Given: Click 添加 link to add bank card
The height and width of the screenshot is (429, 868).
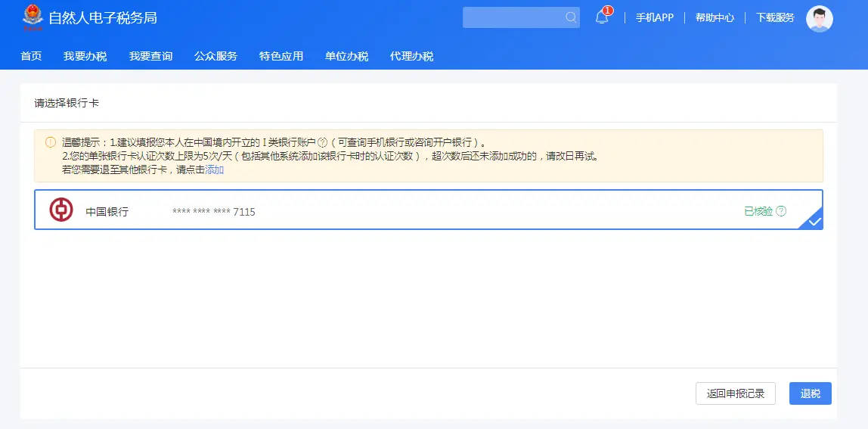Looking at the screenshot, I should [214, 170].
